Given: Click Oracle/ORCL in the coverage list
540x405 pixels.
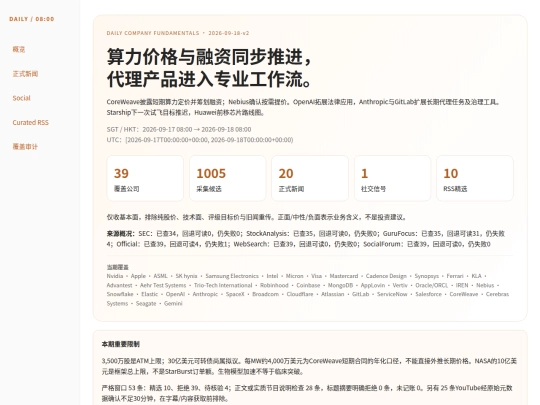Looking at the screenshot, I should (x=432, y=285).
